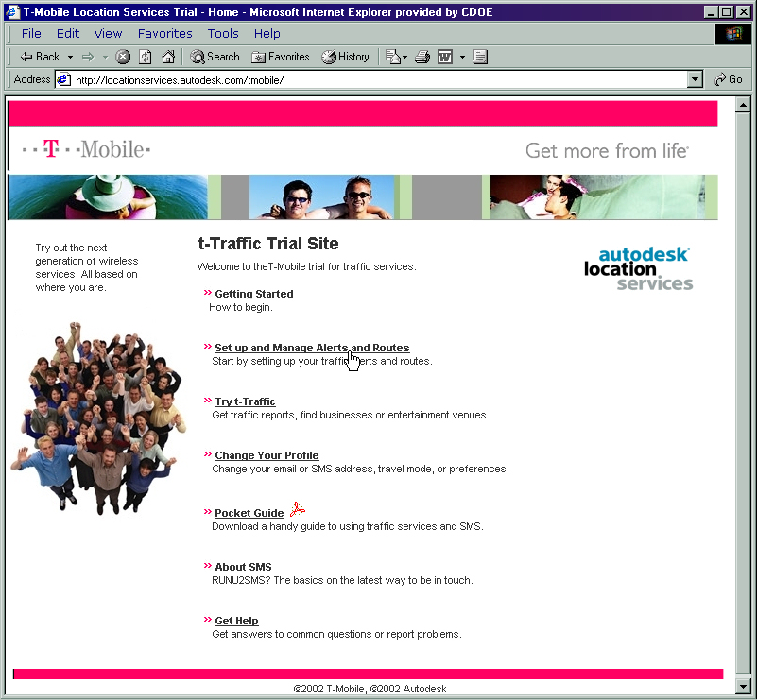Click the '©2002 T-Mobile, ©2002 Autodesk' footer text

click(370, 689)
